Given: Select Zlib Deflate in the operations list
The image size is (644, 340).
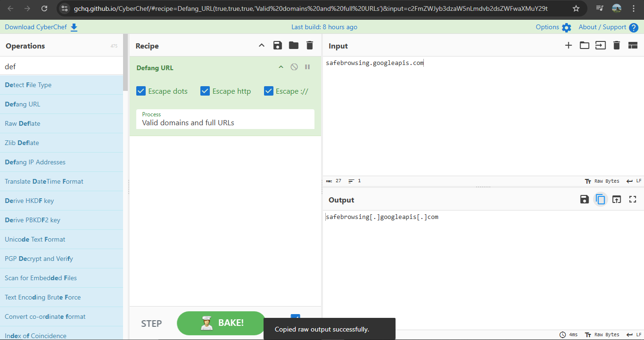Looking at the screenshot, I should pyautogui.click(x=61, y=143).
